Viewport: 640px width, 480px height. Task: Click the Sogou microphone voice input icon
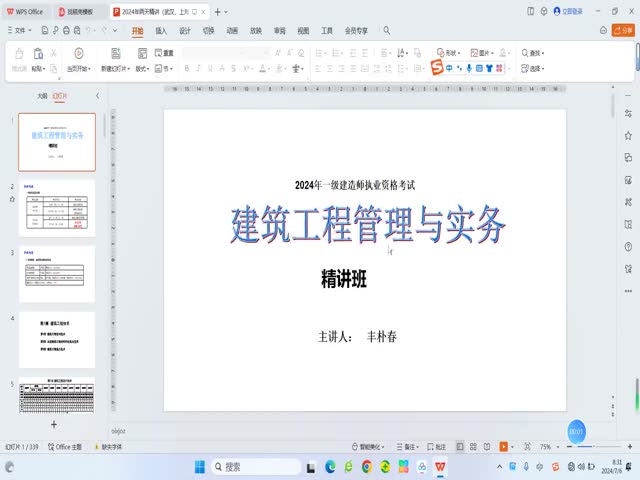(469, 68)
